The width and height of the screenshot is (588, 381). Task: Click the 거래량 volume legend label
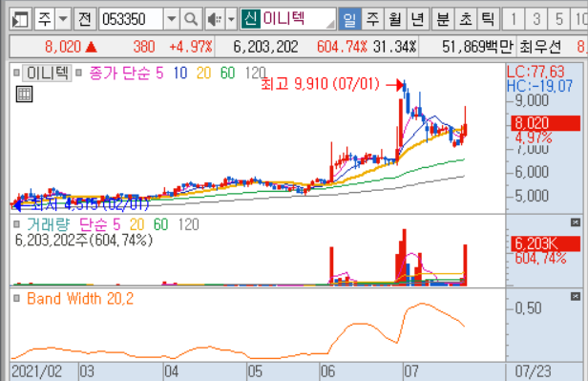pos(49,224)
